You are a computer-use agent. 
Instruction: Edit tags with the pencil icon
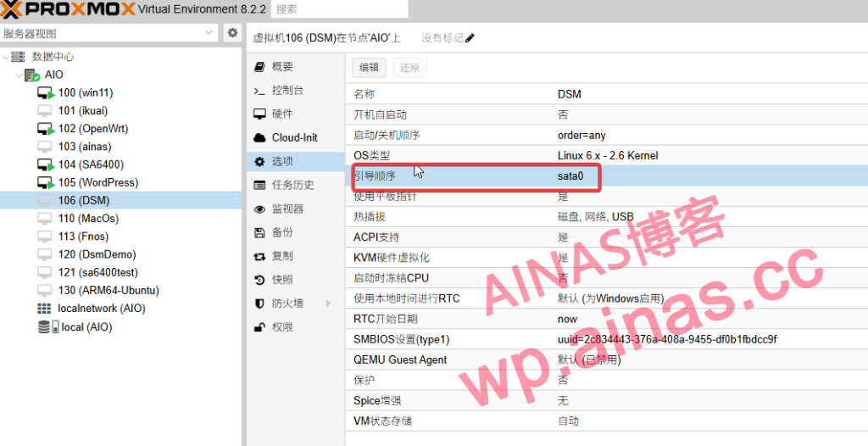click(470, 38)
